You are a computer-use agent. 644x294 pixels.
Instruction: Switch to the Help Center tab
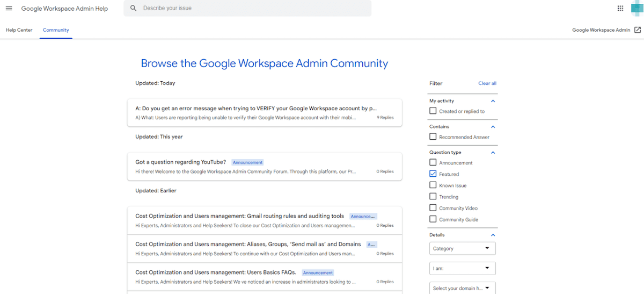point(19,30)
